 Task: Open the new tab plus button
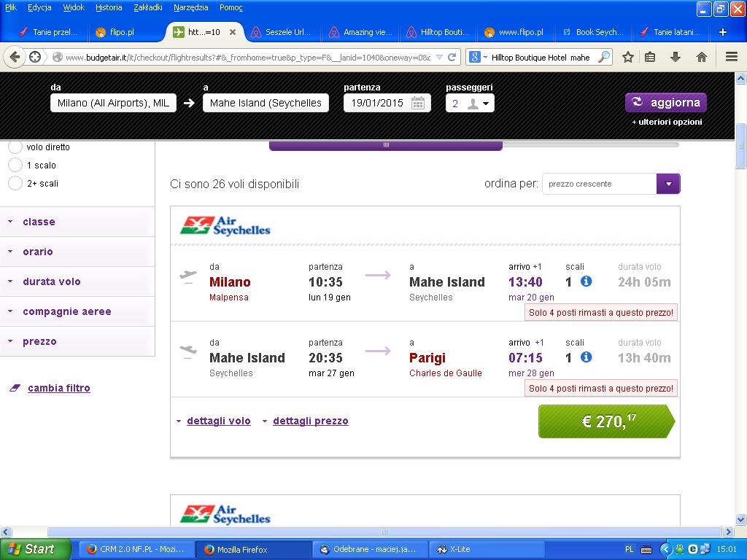[x=723, y=32]
